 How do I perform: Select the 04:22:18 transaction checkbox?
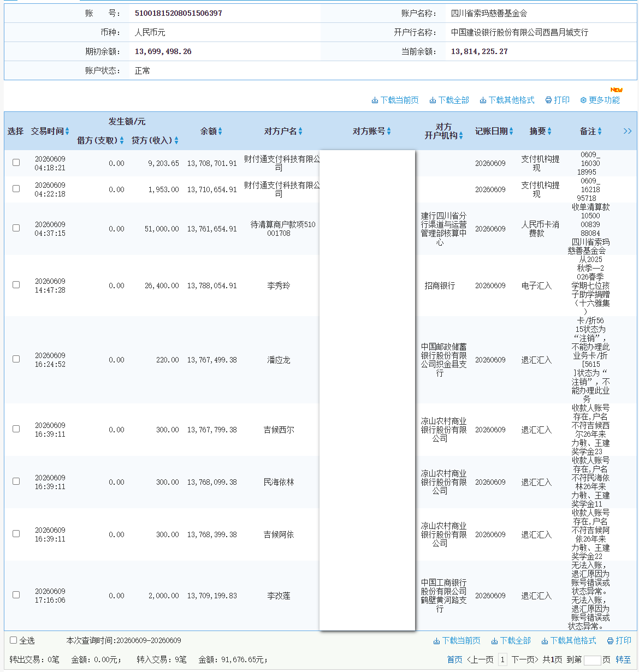click(16, 188)
